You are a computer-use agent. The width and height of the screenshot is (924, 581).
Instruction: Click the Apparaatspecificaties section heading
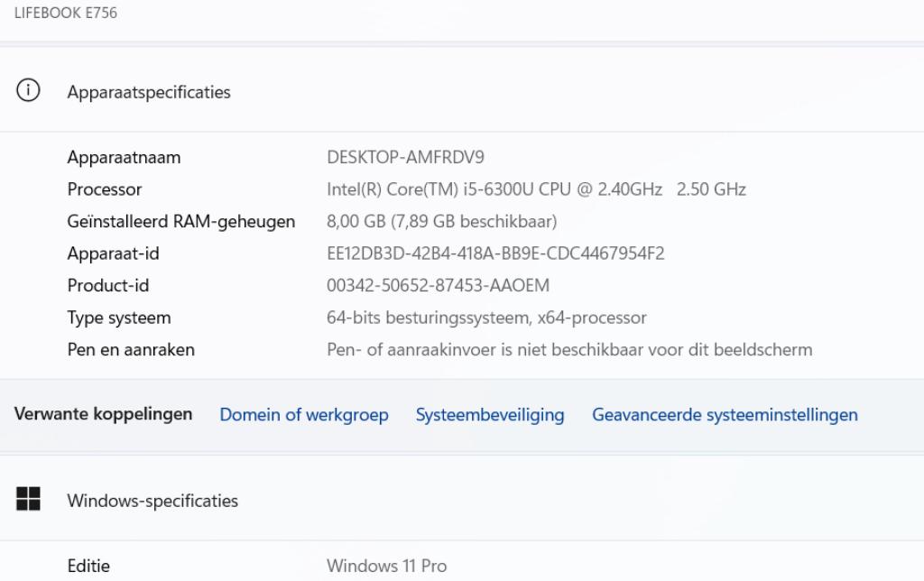tap(147, 91)
